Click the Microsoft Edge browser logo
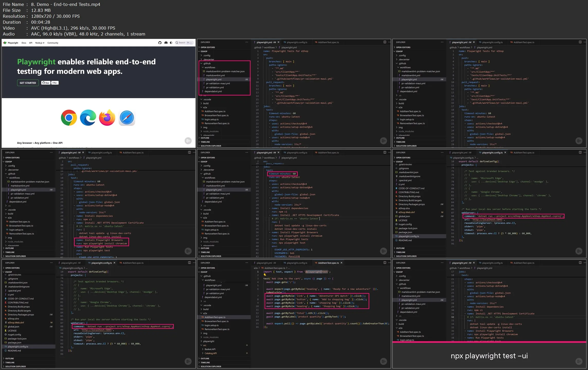Viewport: 588px width, 370px height. coord(88,118)
